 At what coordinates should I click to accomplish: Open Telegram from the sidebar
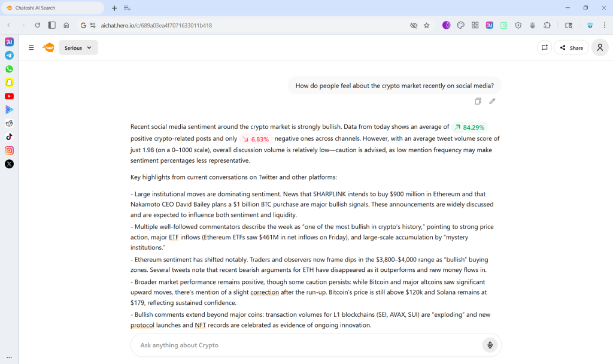click(x=9, y=55)
